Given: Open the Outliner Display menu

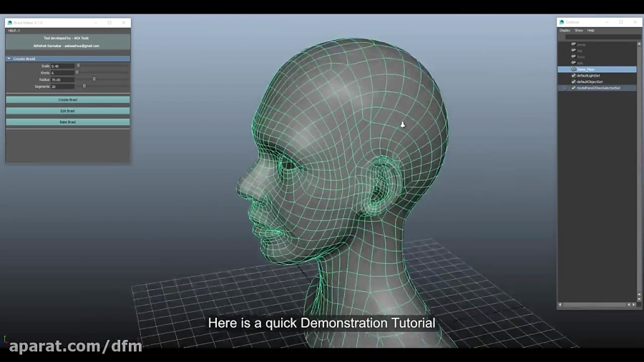Looking at the screenshot, I should 565,30.
